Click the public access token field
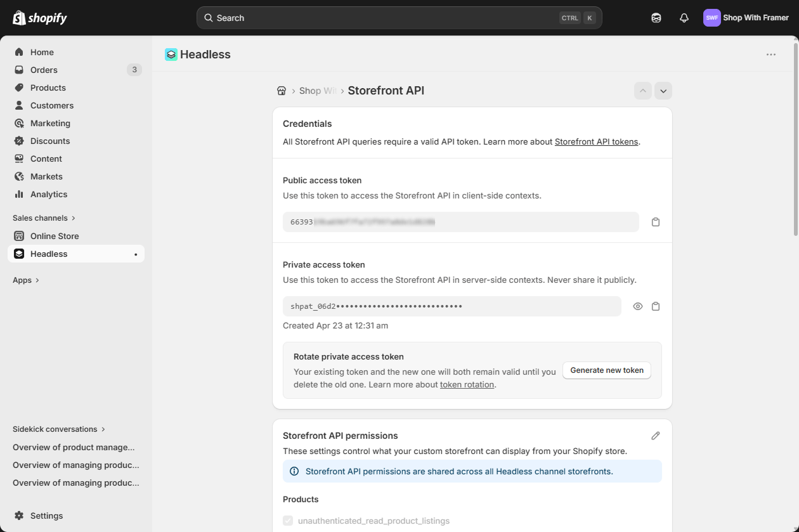The image size is (799, 532). coord(461,222)
